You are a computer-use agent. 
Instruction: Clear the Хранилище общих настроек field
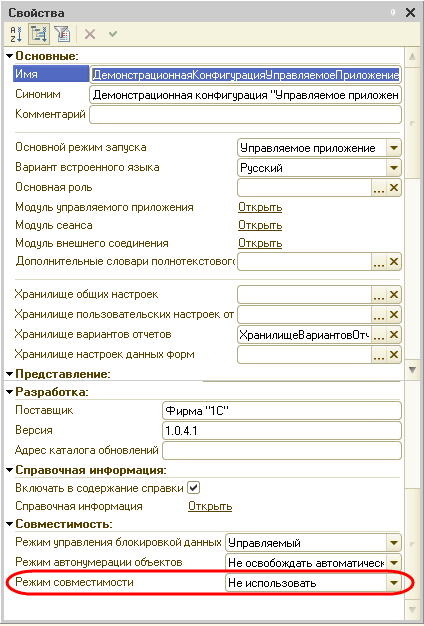pos(394,295)
